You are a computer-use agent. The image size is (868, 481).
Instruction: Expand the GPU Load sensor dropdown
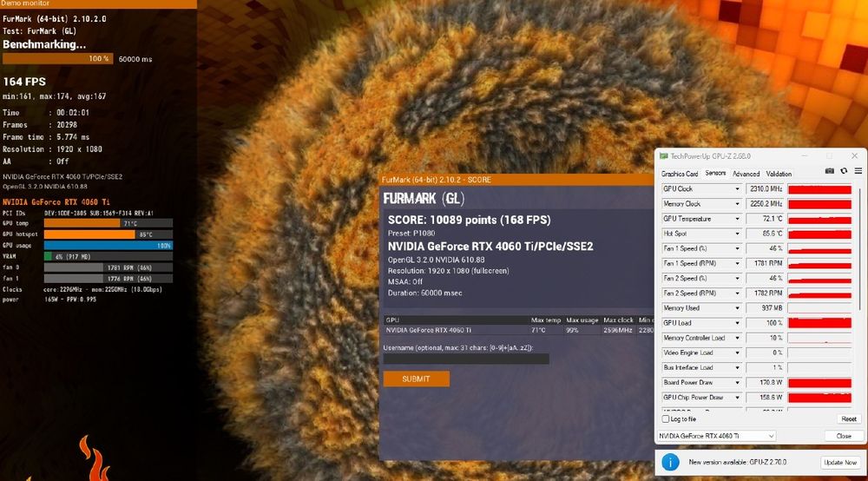click(737, 323)
